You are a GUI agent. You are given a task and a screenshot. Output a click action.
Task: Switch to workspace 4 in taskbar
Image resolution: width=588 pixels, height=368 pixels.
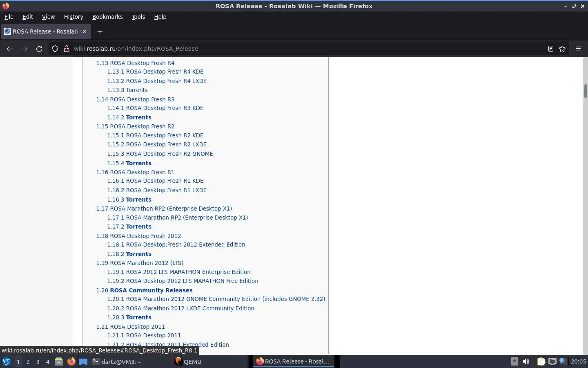click(47, 361)
